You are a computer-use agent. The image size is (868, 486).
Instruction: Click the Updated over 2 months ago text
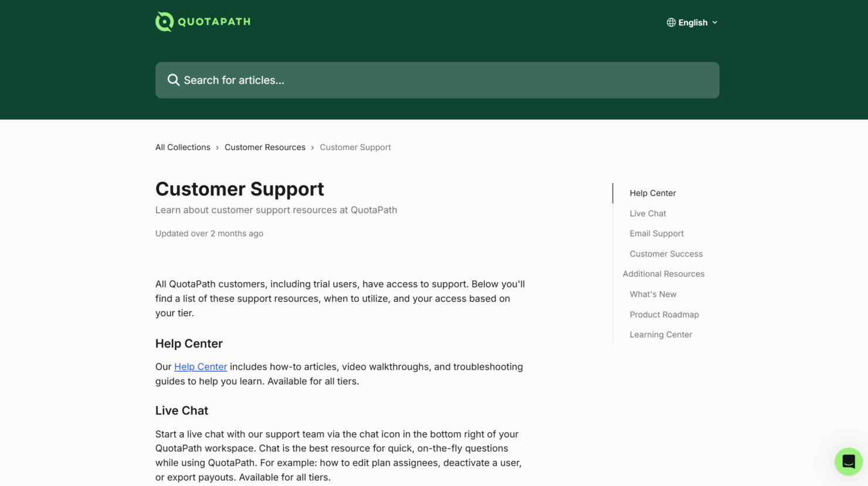point(209,234)
